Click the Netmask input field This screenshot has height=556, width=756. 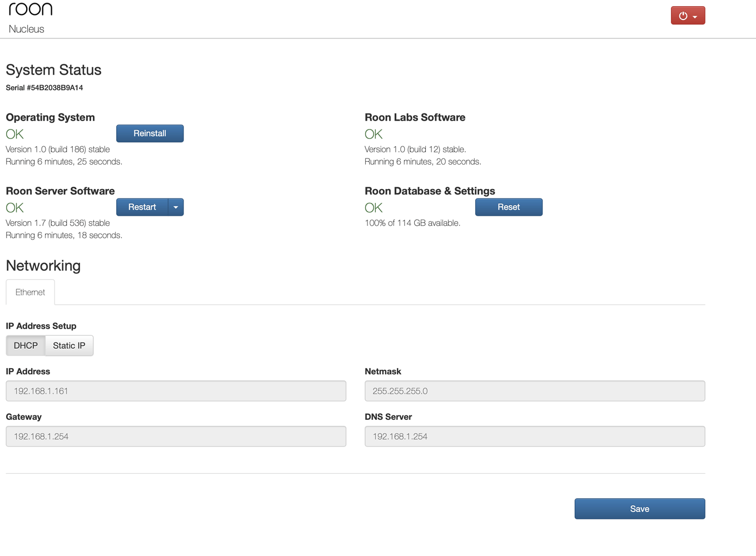pyautogui.click(x=534, y=391)
